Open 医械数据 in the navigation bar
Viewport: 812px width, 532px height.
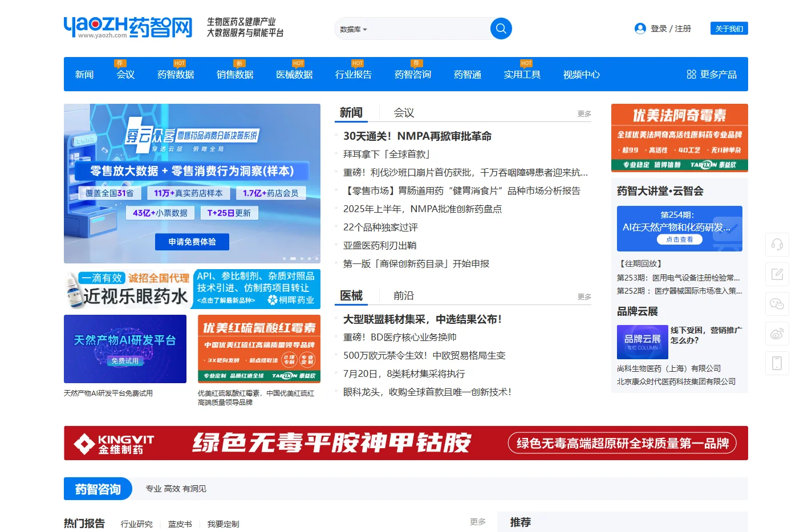point(294,75)
